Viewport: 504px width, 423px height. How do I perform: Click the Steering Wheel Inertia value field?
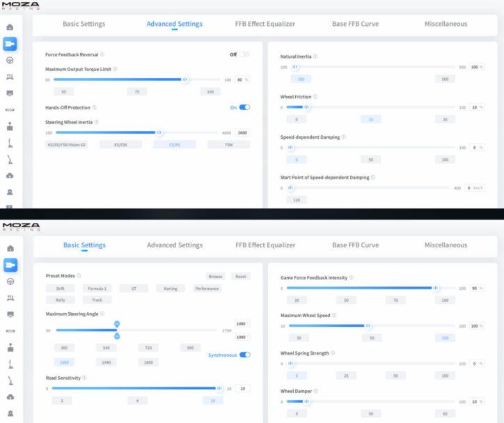click(242, 132)
